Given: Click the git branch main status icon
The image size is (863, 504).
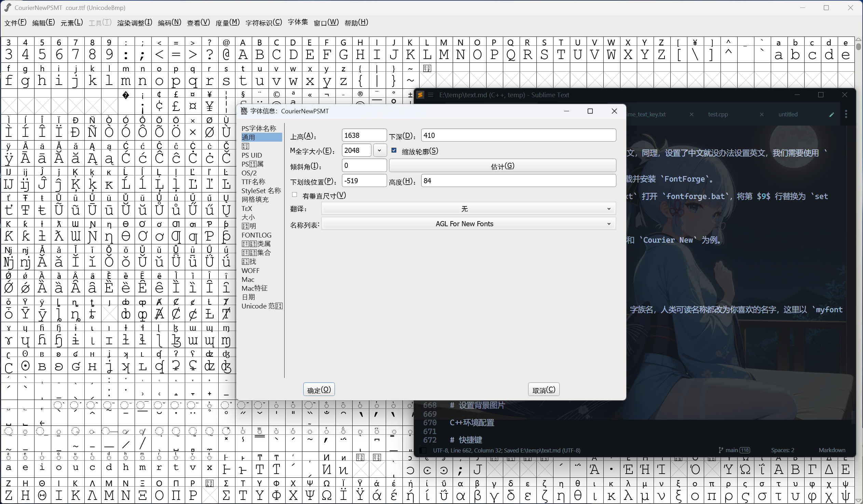Looking at the screenshot, I should [x=721, y=450].
